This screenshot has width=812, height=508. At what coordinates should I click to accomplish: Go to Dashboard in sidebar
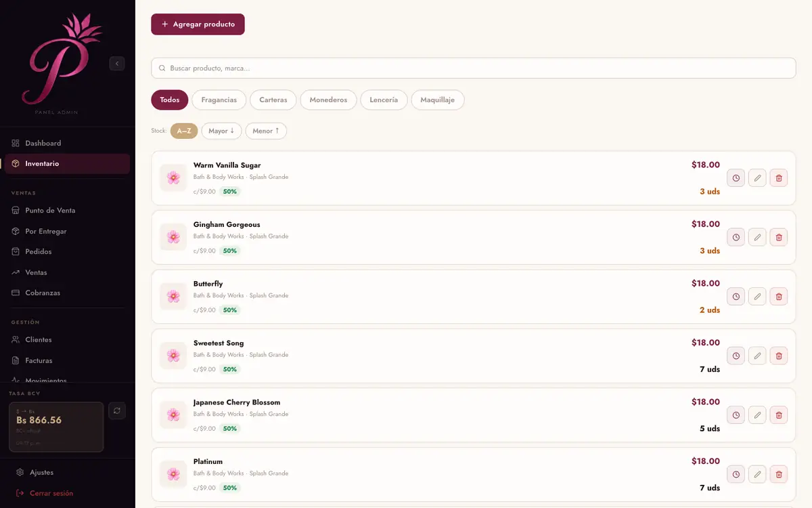click(67, 143)
